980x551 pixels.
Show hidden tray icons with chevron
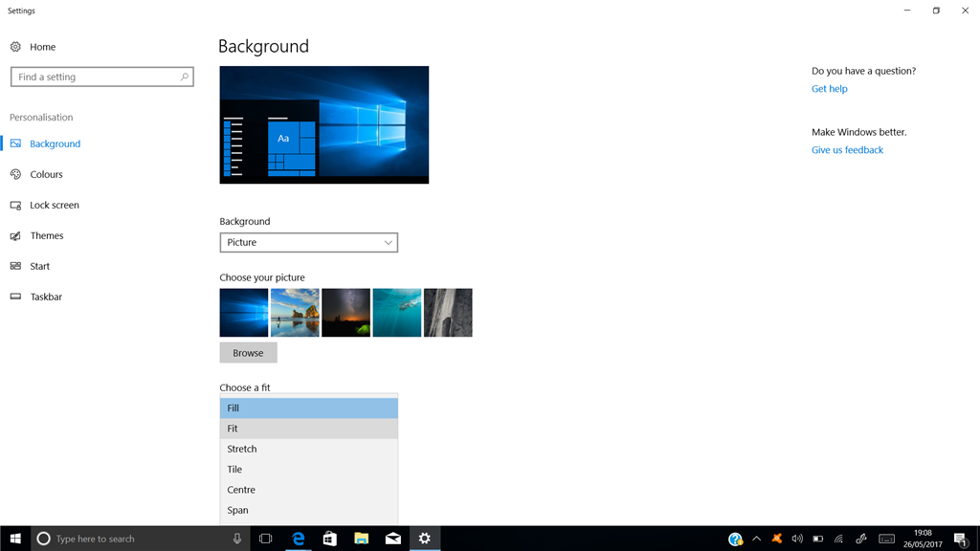[x=756, y=539]
